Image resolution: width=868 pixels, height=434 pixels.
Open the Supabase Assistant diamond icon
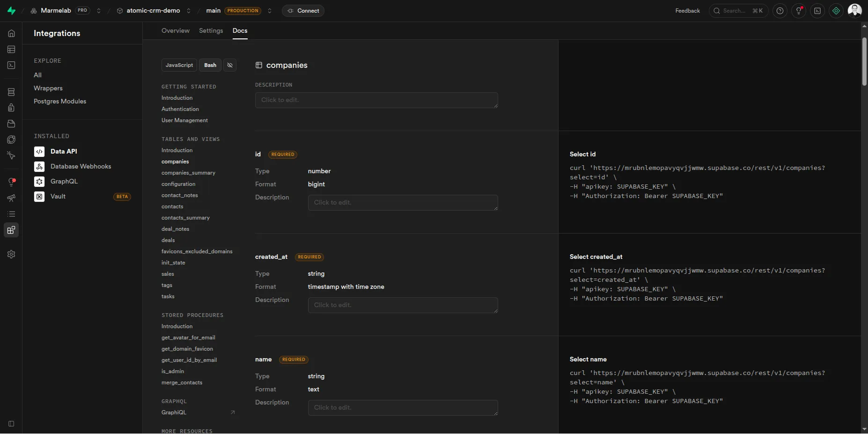[837, 10]
